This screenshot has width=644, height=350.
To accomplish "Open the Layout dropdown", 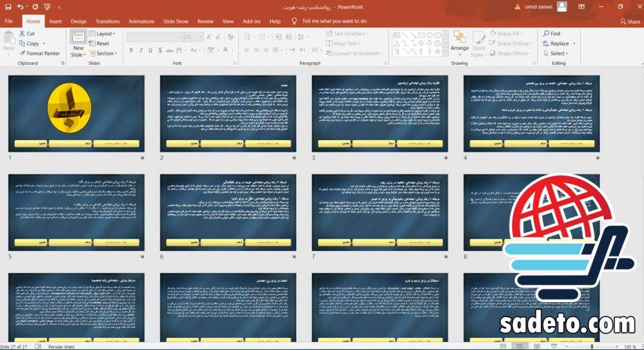I will (103, 33).
